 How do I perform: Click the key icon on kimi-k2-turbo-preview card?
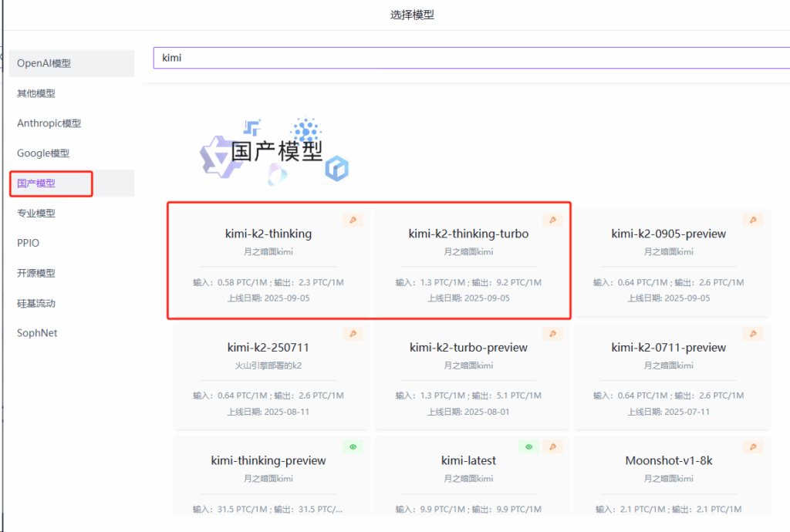552,333
